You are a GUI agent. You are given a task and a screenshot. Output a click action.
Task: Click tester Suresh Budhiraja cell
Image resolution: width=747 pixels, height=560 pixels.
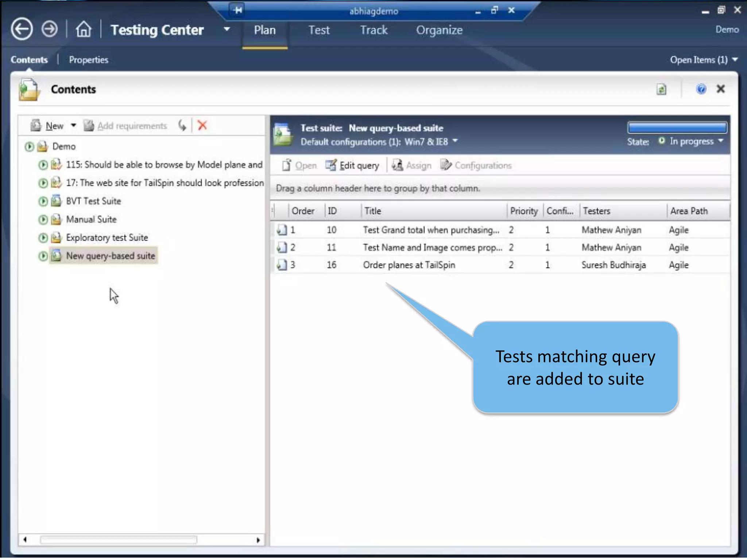[x=613, y=265]
